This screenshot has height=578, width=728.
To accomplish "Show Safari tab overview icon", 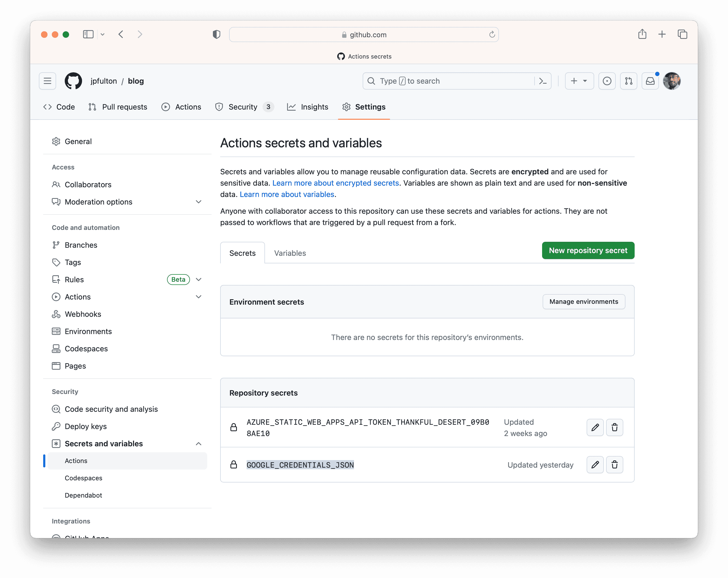I will point(682,34).
